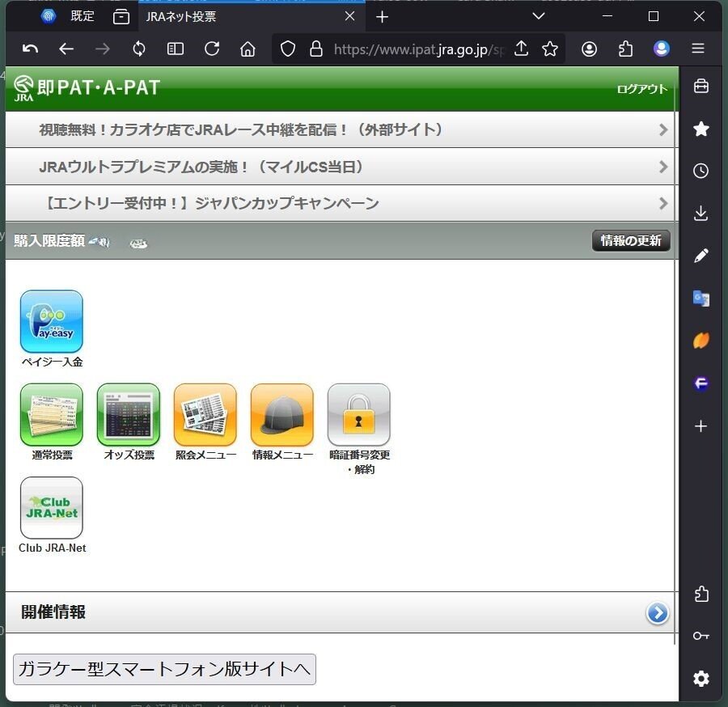Open 通常投票 regular betting icon

coord(52,414)
